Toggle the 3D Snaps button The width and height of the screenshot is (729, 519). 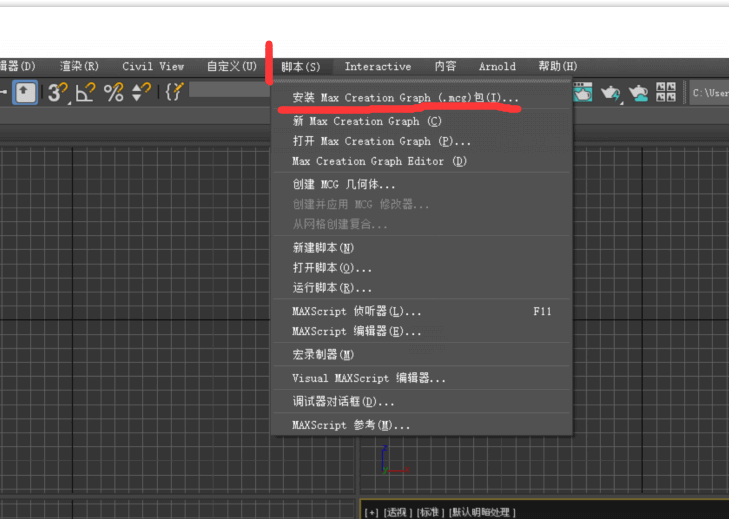(58, 93)
